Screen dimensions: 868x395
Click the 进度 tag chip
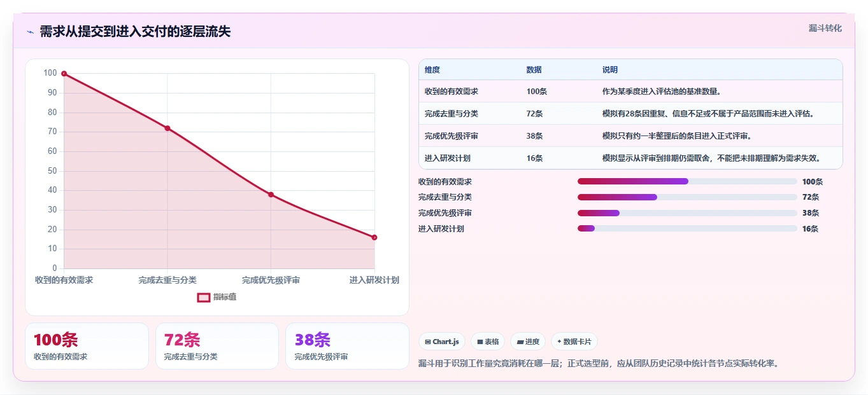click(x=528, y=342)
